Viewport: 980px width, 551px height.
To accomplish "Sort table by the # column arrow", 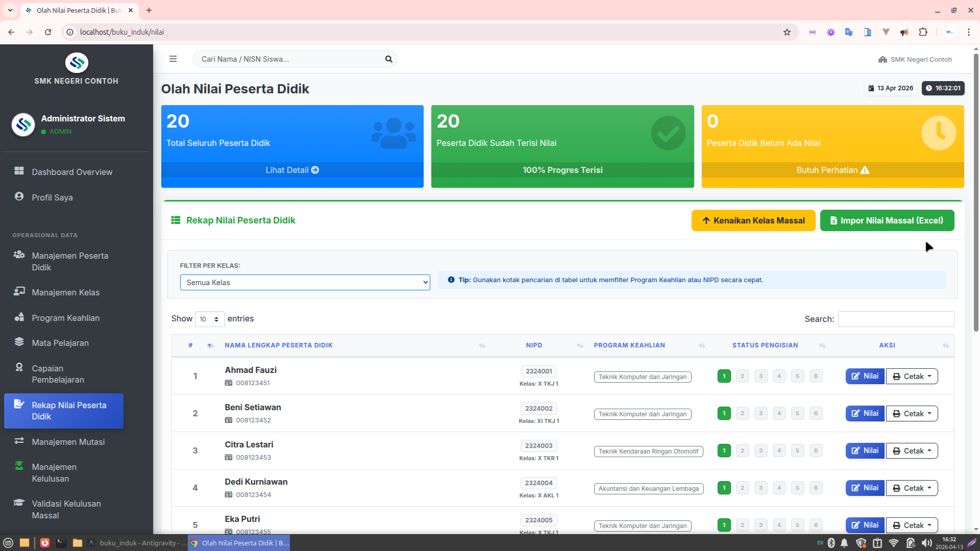I will 210,346.
